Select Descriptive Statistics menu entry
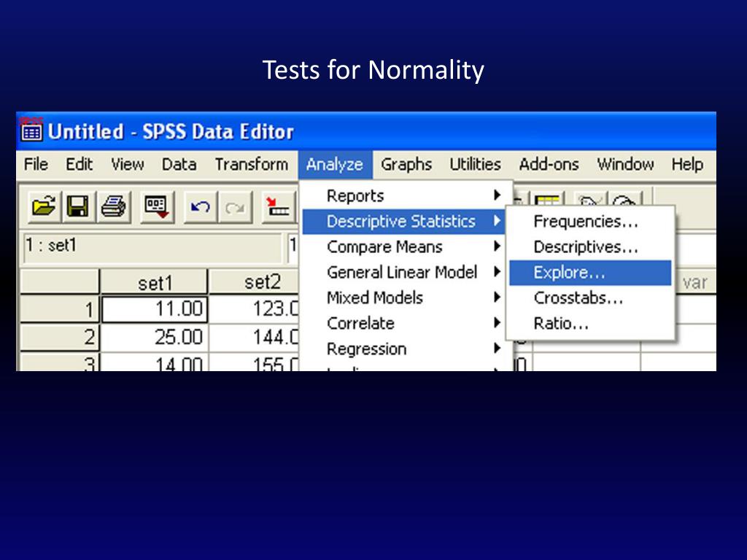The width and height of the screenshot is (747, 560). 404,222
